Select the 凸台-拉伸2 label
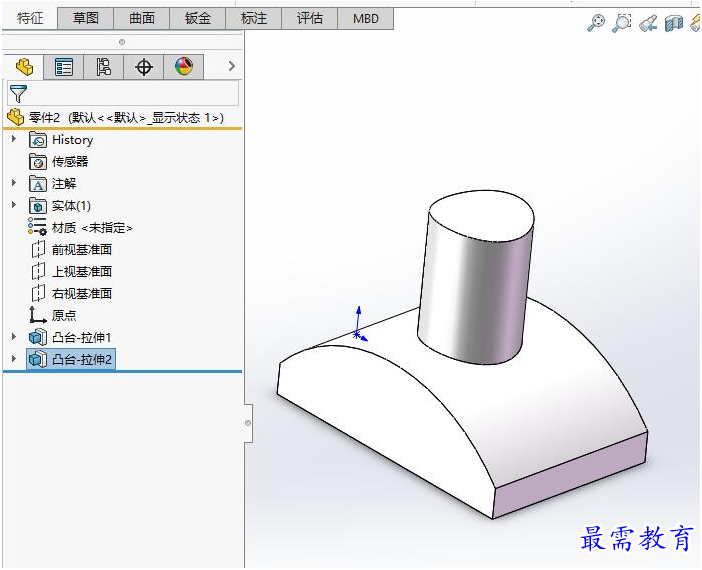Viewport: 702px width, 570px height. click(82, 359)
